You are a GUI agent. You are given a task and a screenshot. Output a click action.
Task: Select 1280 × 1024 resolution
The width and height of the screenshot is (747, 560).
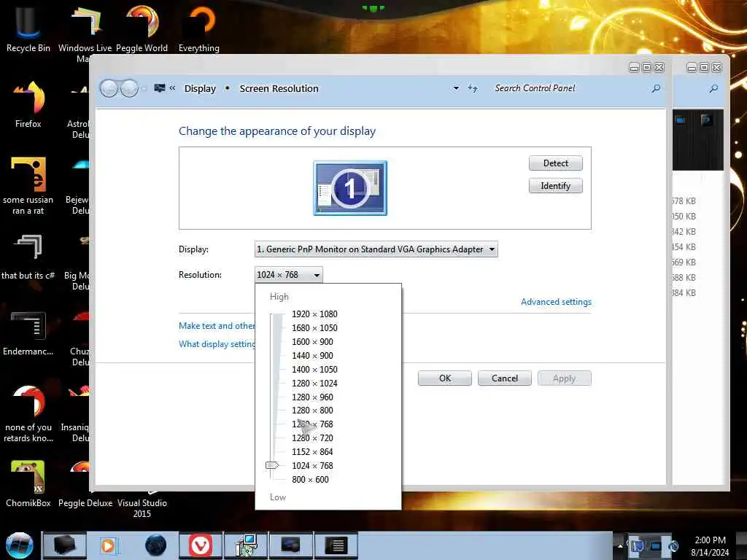314,384
